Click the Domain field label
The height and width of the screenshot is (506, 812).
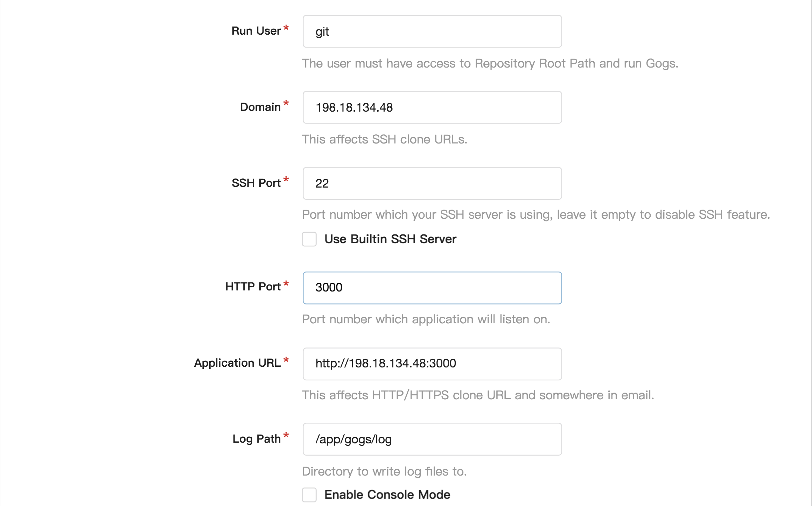coord(260,107)
